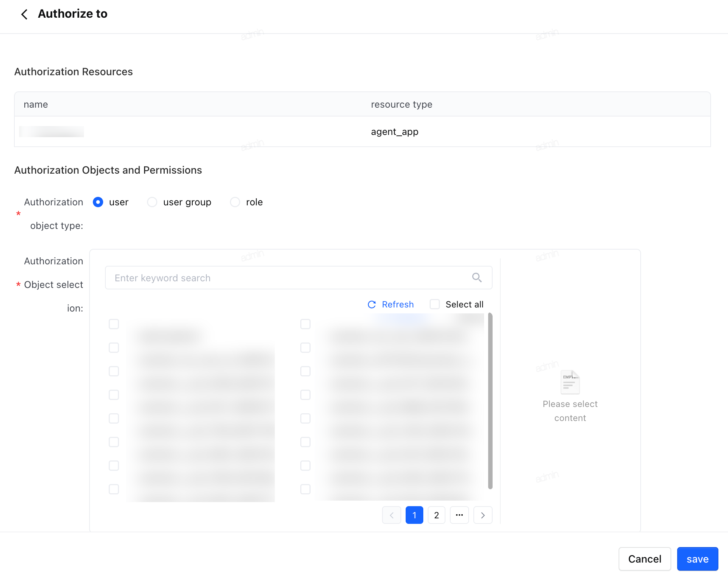Select the user group radio option

click(x=152, y=202)
